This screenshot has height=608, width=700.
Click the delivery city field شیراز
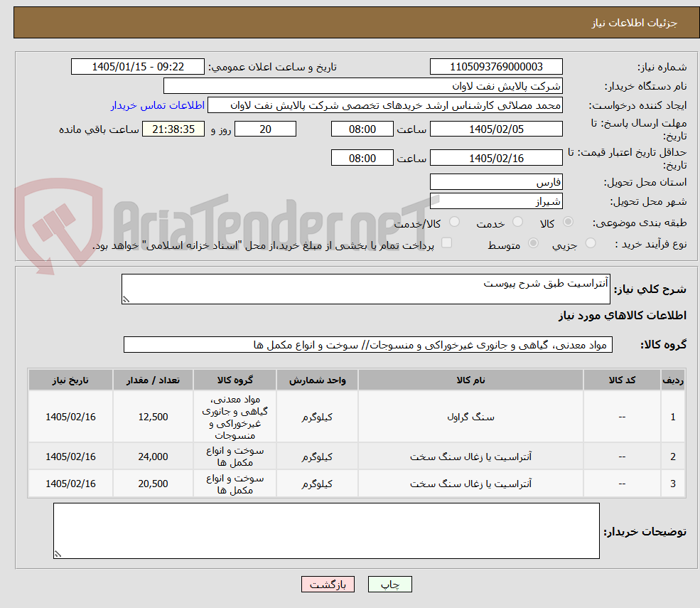point(496,201)
